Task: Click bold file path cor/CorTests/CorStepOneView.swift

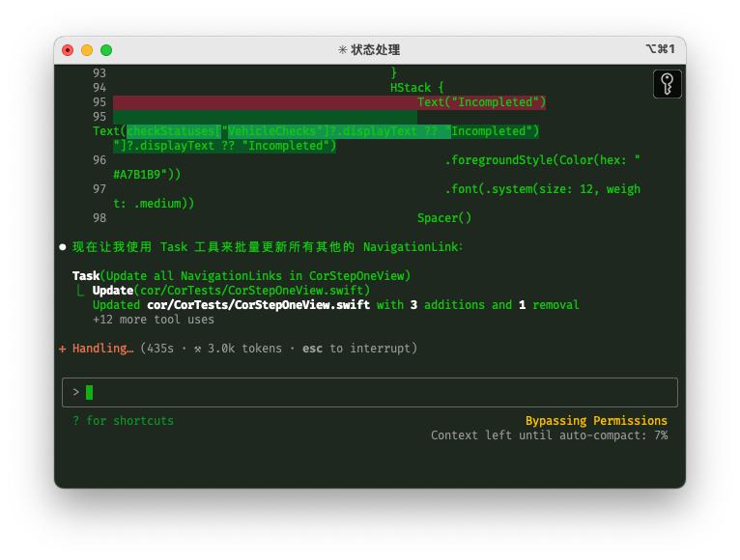Action: coord(258,305)
